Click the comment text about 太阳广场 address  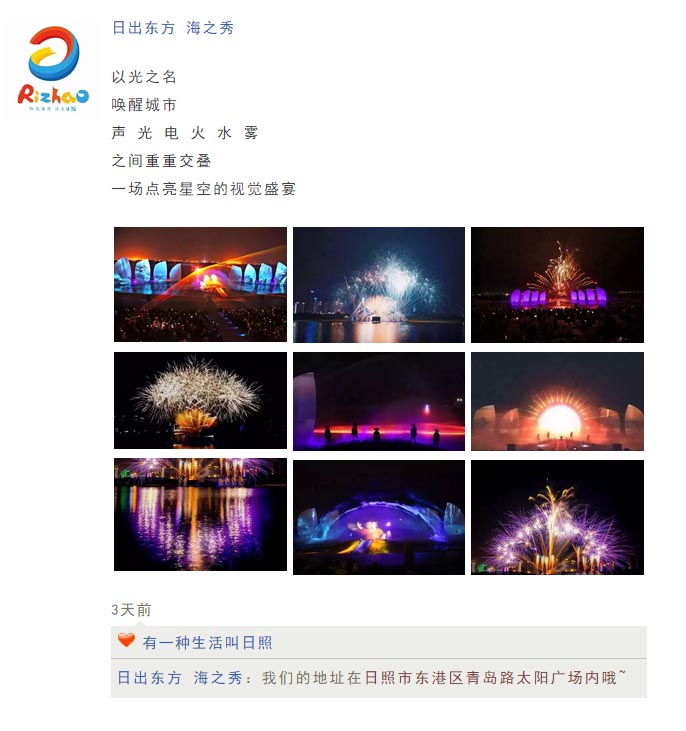click(443, 677)
